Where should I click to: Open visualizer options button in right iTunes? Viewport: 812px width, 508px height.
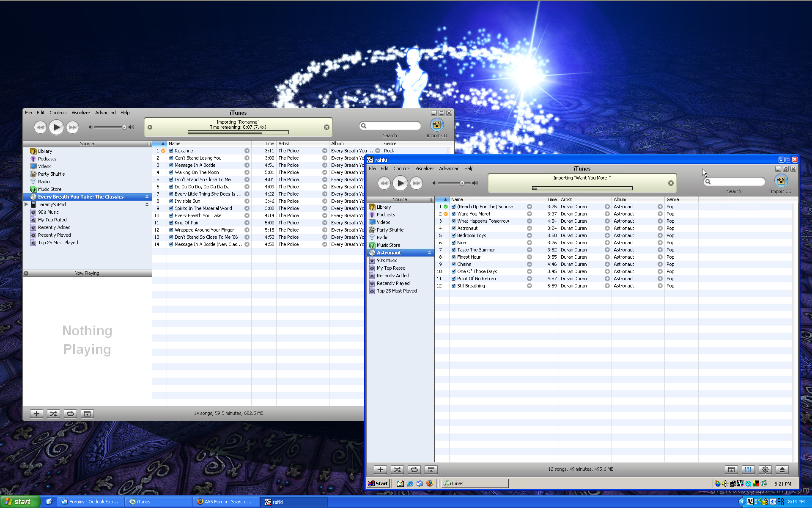pyautogui.click(x=765, y=469)
